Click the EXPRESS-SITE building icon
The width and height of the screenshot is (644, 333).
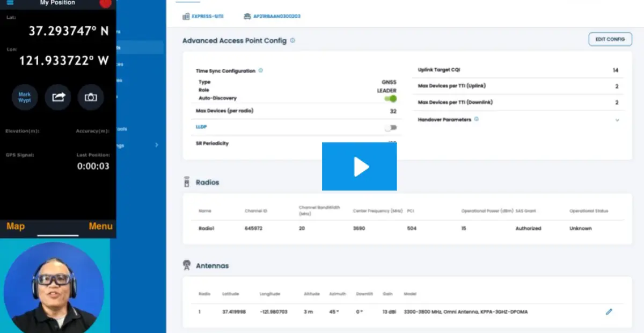186,17
